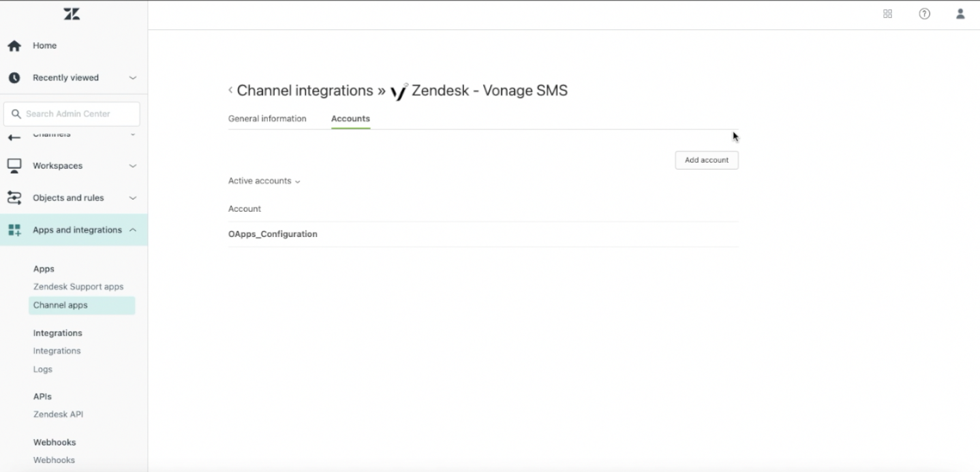Click the Objects and rules icon
The width and height of the screenshot is (980, 472).
coord(14,198)
